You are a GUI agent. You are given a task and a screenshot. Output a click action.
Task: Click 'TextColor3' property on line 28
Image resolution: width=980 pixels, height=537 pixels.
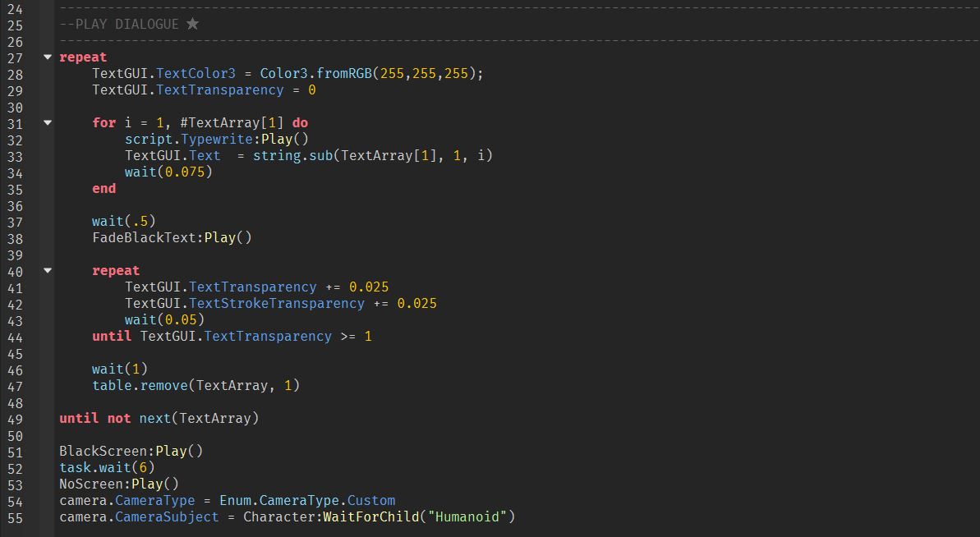[196, 74]
